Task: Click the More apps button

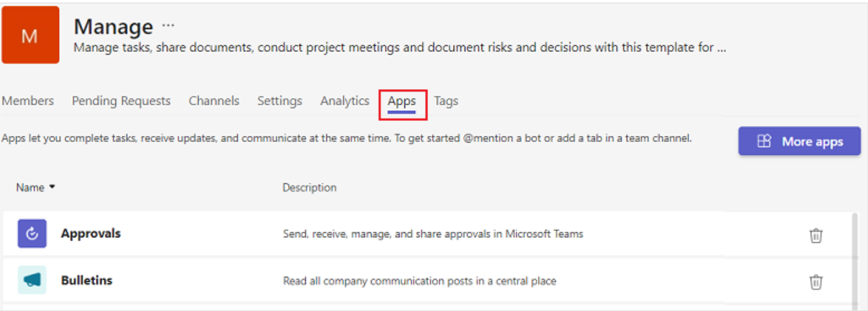Action: pyautogui.click(x=799, y=141)
